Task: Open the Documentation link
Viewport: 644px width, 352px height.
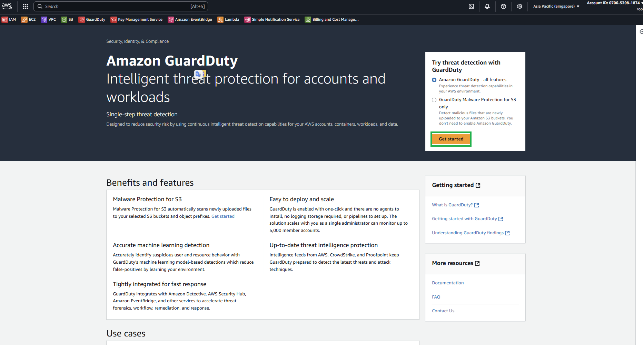Action: coord(448,283)
